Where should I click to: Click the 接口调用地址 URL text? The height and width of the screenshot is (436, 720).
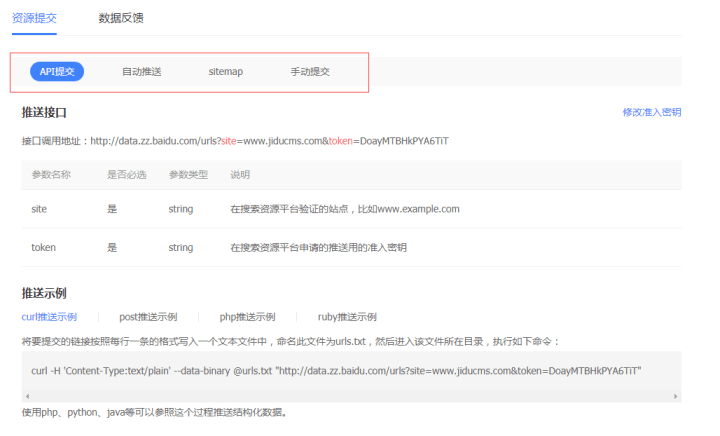click(x=270, y=141)
